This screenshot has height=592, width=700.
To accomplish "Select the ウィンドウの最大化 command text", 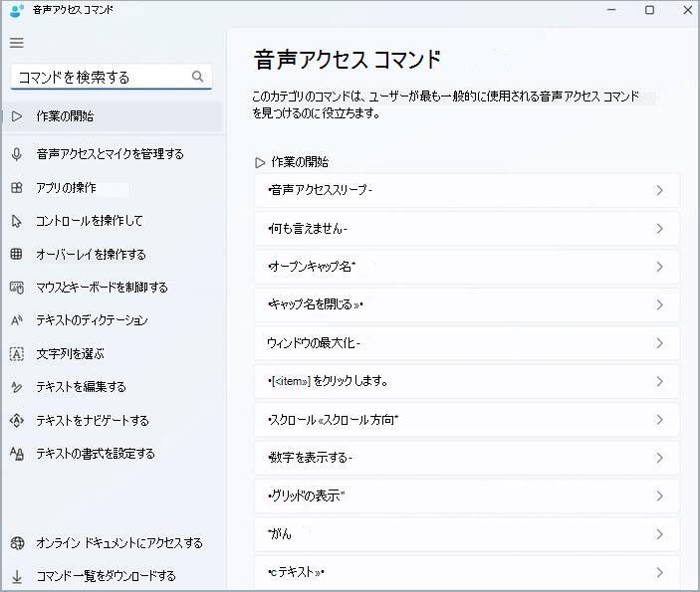I will pos(314,342).
